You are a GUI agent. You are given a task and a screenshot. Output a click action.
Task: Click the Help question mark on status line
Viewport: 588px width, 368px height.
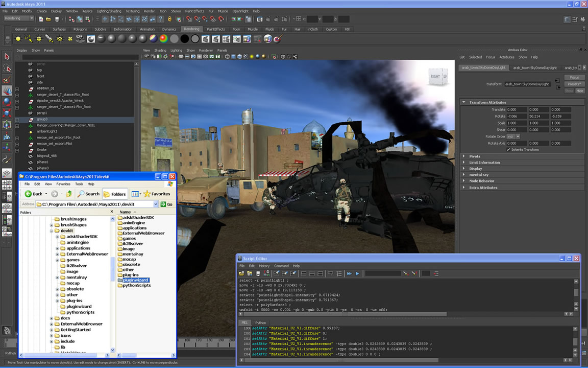[160, 19]
